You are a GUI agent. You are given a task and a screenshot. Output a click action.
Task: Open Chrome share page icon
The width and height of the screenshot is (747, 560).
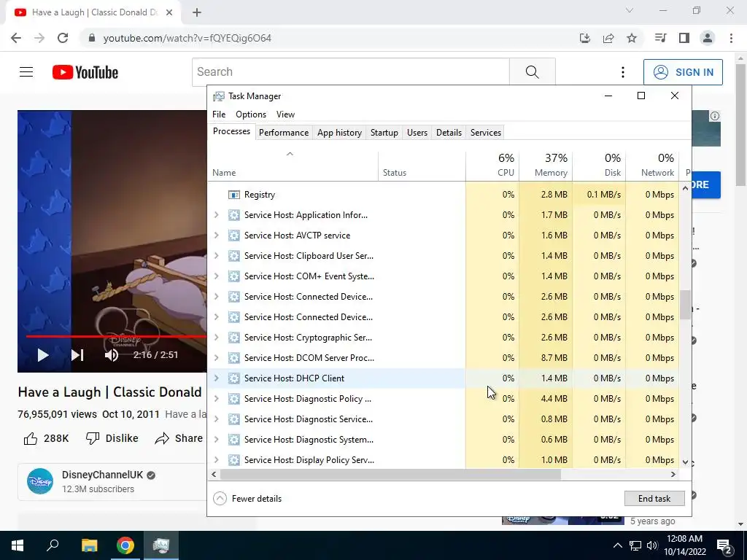(x=608, y=38)
